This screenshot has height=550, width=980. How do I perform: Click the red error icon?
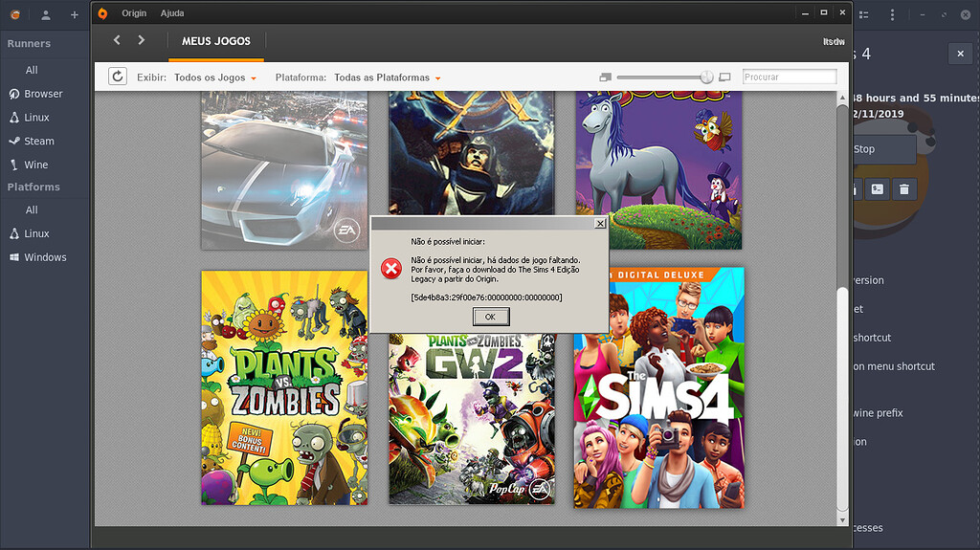point(391,269)
